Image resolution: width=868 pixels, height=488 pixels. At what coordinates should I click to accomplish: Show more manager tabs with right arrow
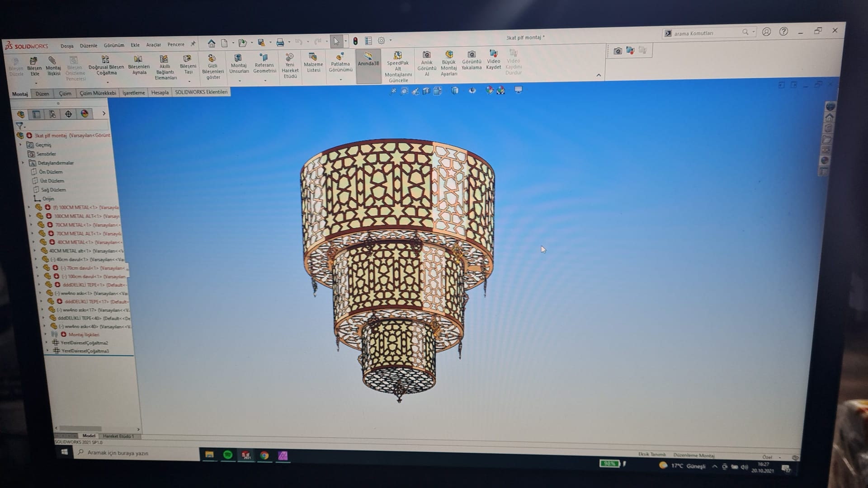click(104, 113)
